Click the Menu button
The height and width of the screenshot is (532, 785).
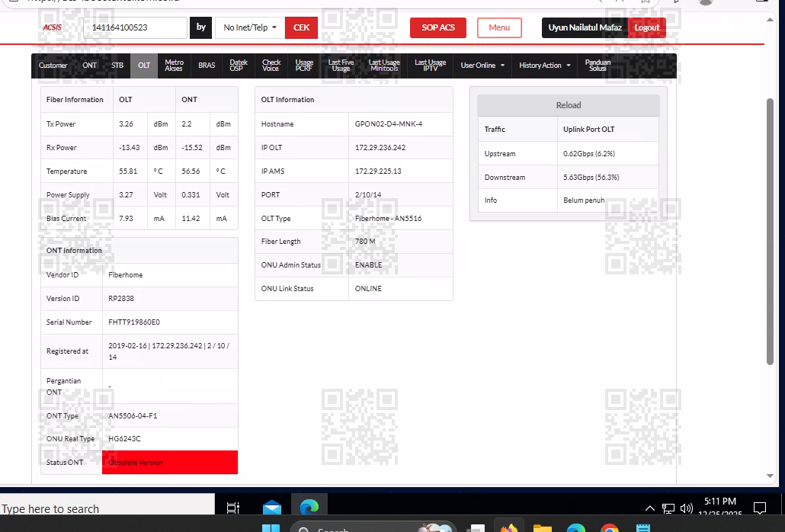499,27
